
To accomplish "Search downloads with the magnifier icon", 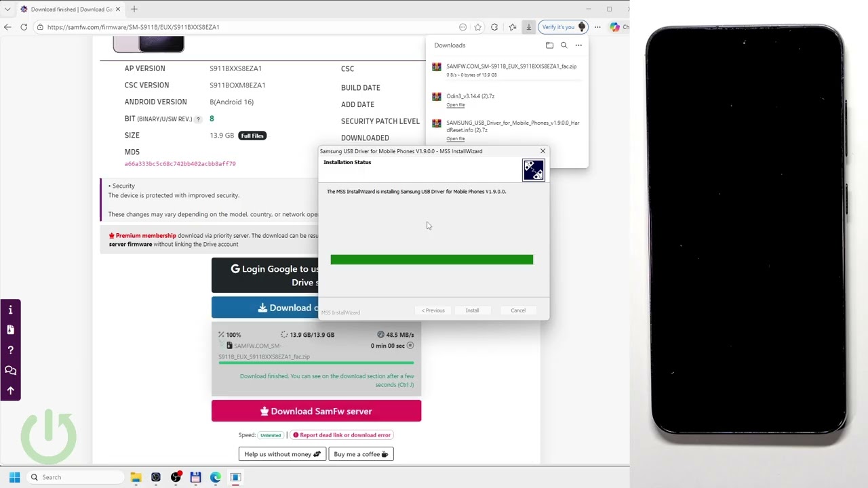I will (x=564, y=45).
